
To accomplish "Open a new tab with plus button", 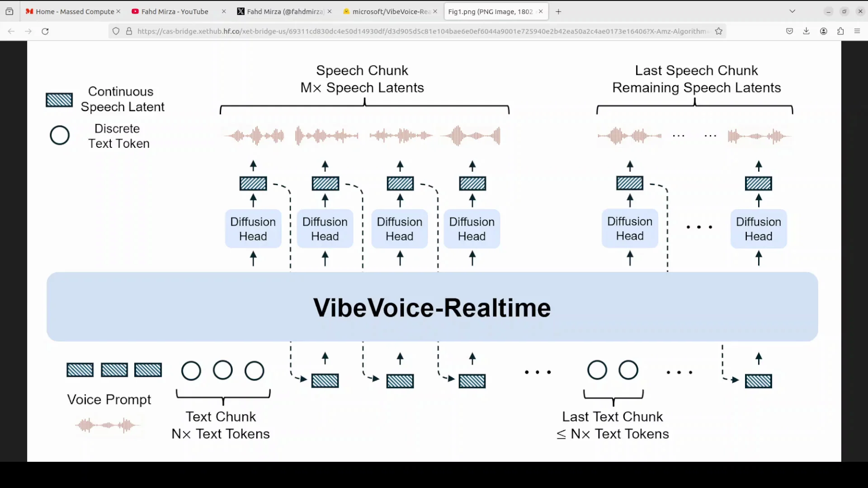I will pos(558,11).
